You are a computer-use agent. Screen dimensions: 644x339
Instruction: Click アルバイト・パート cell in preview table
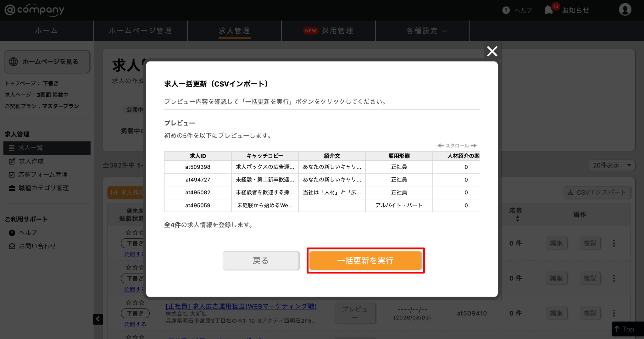click(399, 205)
